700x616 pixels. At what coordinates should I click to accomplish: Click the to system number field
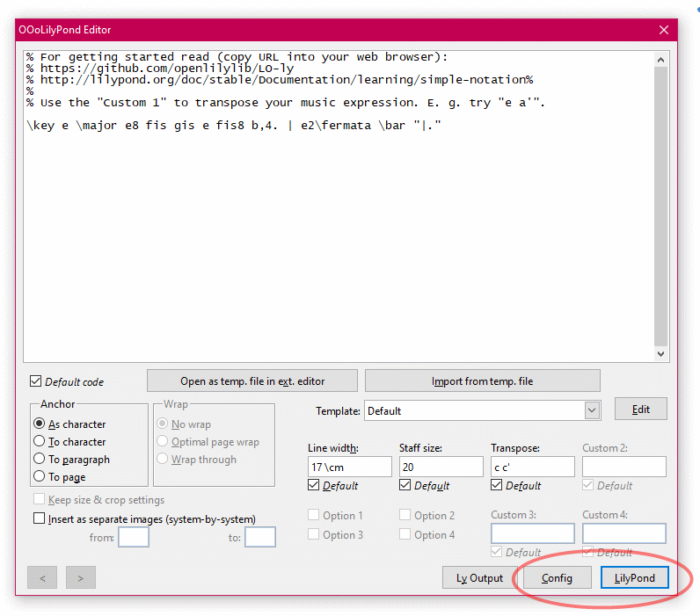260,537
